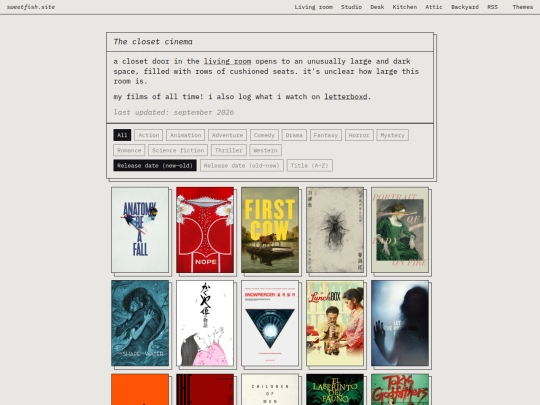The image size is (540, 405).
Task: Filter films by Mystery
Action: click(393, 135)
